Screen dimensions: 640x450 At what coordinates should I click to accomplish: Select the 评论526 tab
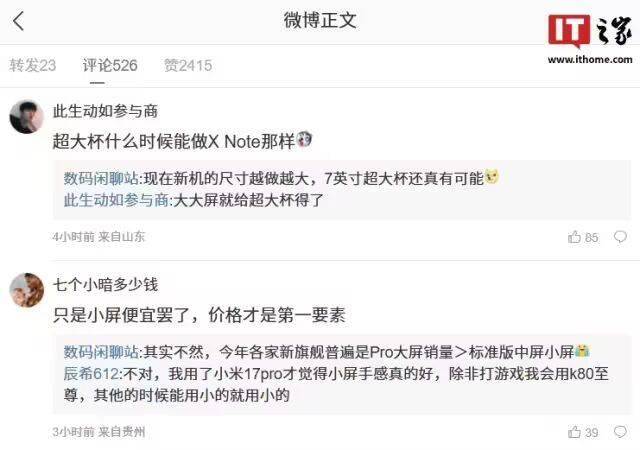click(x=110, y=65)
